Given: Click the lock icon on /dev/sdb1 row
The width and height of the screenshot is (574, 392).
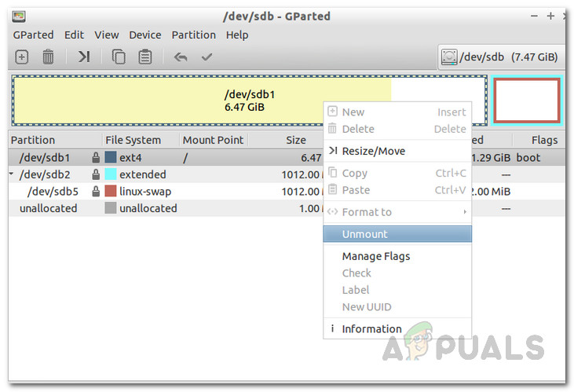Looking at the screenshot, I should click(x=96, y=158).
